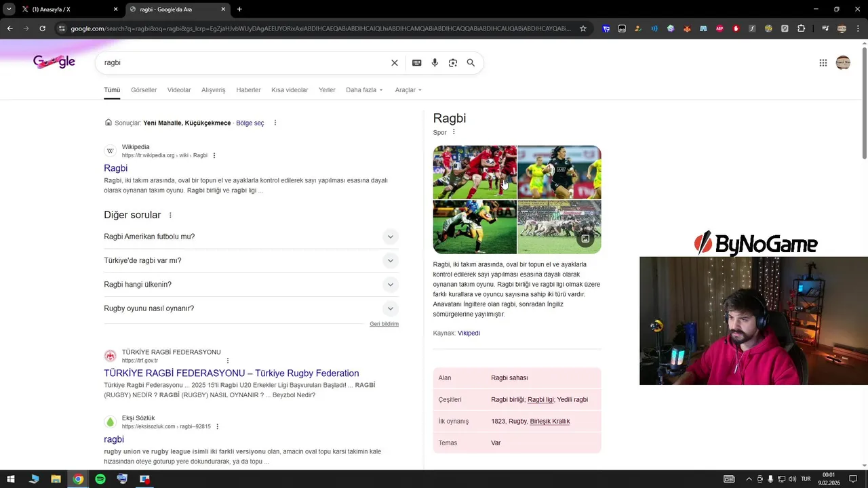Open the Ekşi Sözlük ragbi link
Viewport: 868px width, 488px height.
click(114, 439)
